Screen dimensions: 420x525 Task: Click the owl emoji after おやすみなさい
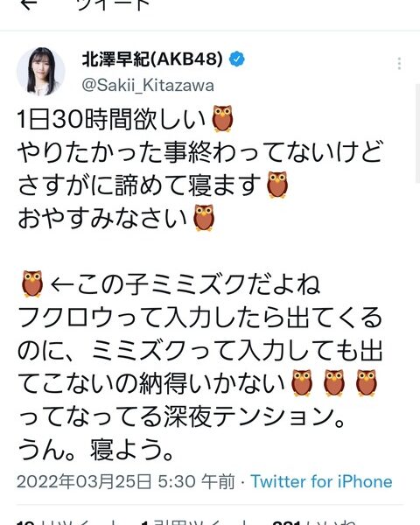coord(204,218)
